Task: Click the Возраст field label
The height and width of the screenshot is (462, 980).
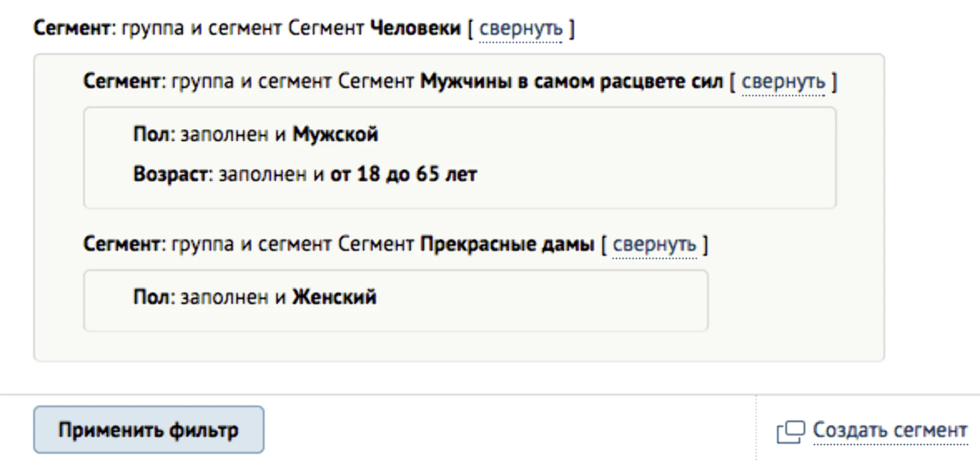Action: [x=171, y=174]
